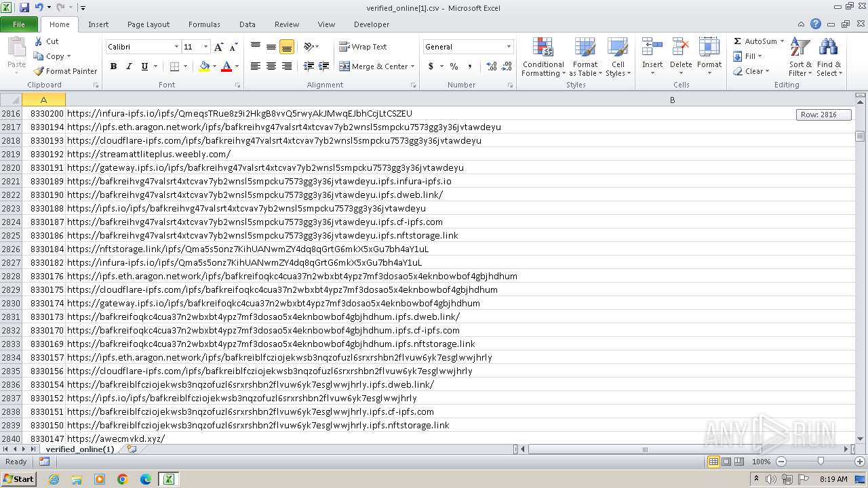Select Middle Align icon
Image resolution: width=868 pixels, height=488 pixels.
point(271,47)
